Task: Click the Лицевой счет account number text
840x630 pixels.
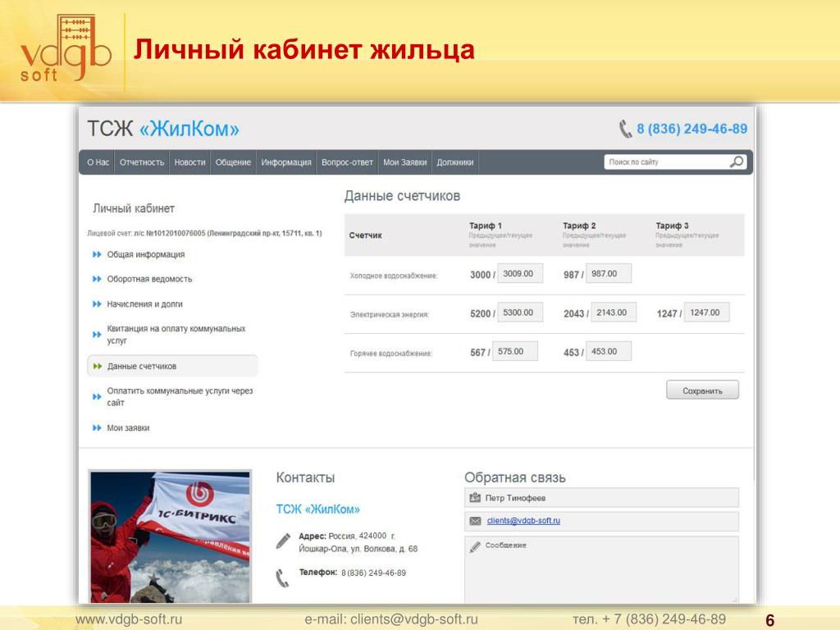Action: pos(204,234)
